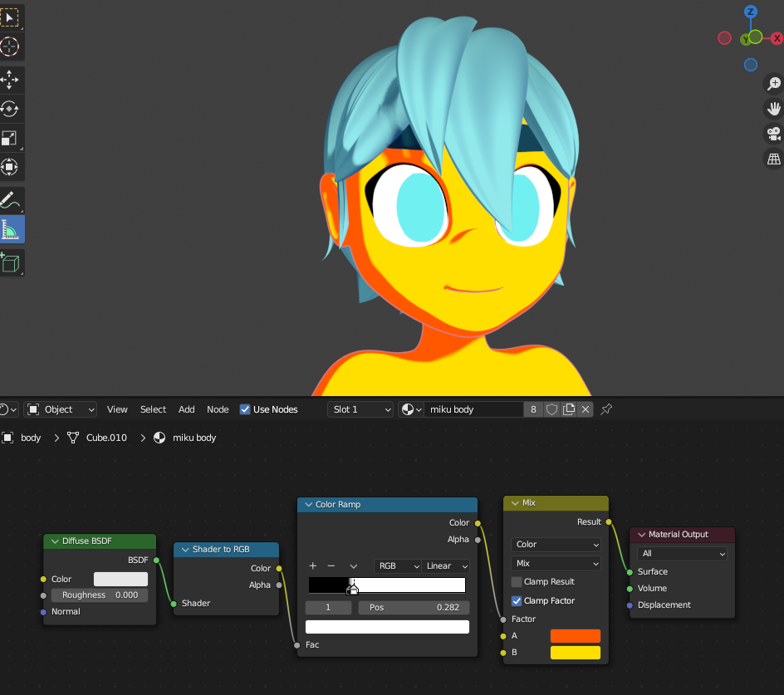Open the Node menu

pyautogui.click(x=218, y=409)
